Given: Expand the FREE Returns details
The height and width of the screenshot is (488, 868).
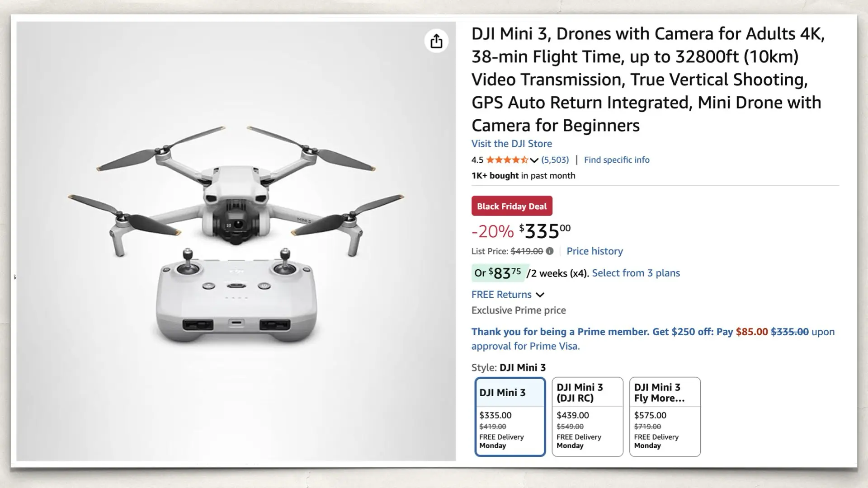Looking at the screenshot, I should coord(501,294).
